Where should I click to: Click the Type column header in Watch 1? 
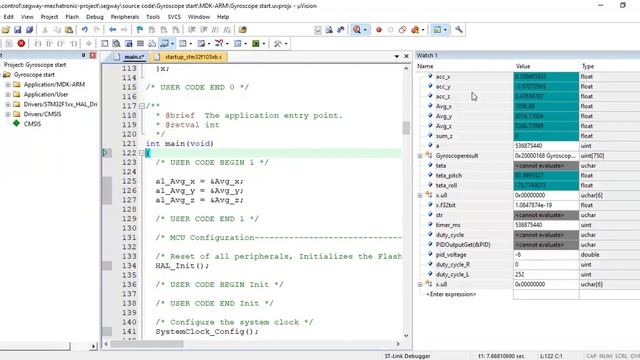point(609,66)
